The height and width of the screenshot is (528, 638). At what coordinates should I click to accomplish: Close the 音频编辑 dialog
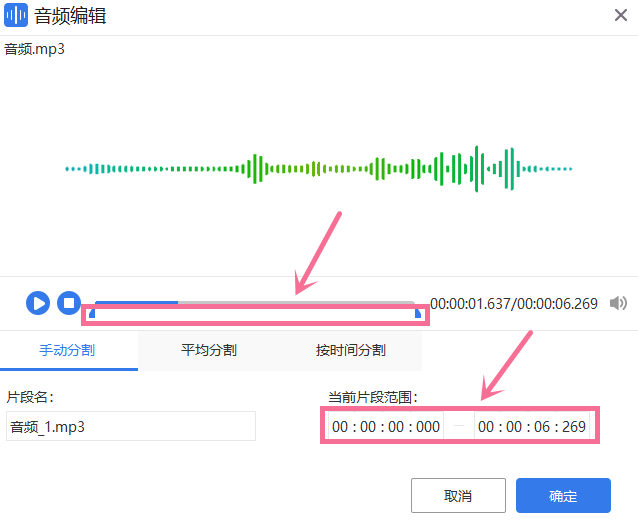click(x=619, y=15)
